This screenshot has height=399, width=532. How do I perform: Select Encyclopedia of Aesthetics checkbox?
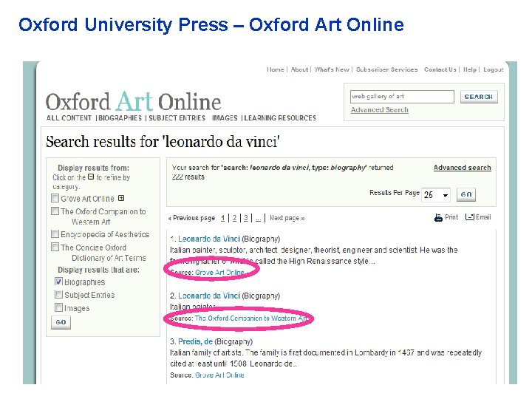coord(55,233)
